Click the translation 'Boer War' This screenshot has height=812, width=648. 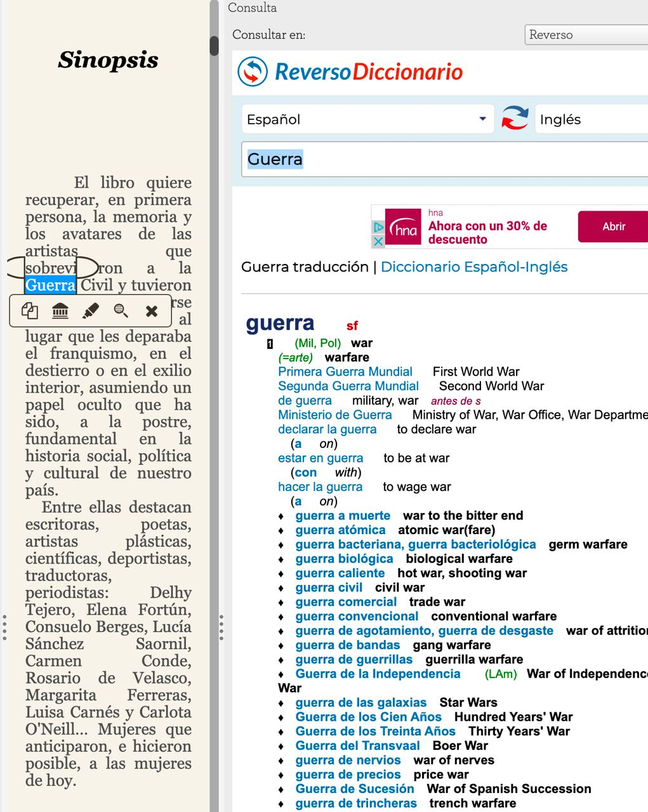pos(460,746)
